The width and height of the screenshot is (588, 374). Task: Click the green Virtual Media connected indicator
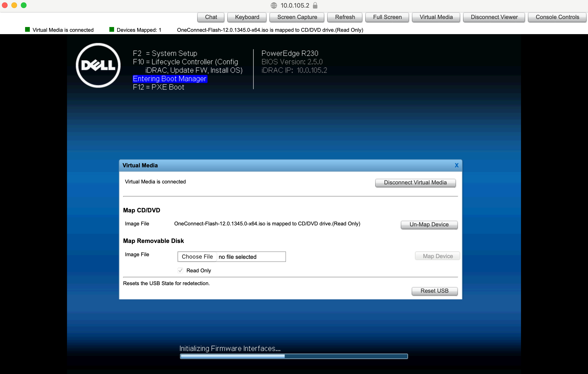coord(27,30)
